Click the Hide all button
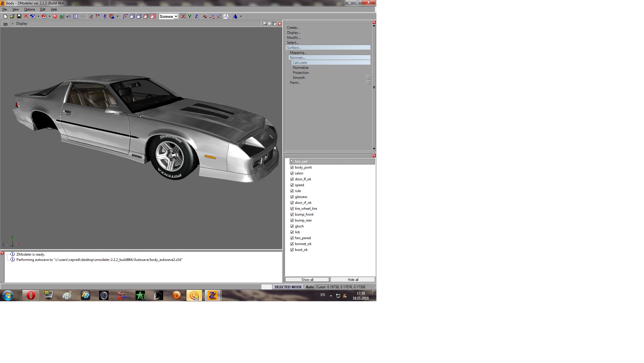This screenshot has height=363, width=644. point(353,279)
